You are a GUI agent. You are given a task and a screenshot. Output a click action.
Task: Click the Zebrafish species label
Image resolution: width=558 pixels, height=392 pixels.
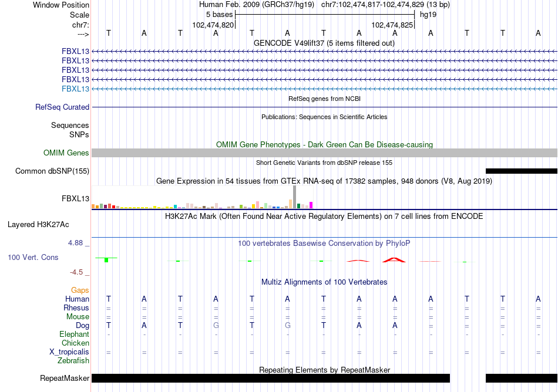73,360
